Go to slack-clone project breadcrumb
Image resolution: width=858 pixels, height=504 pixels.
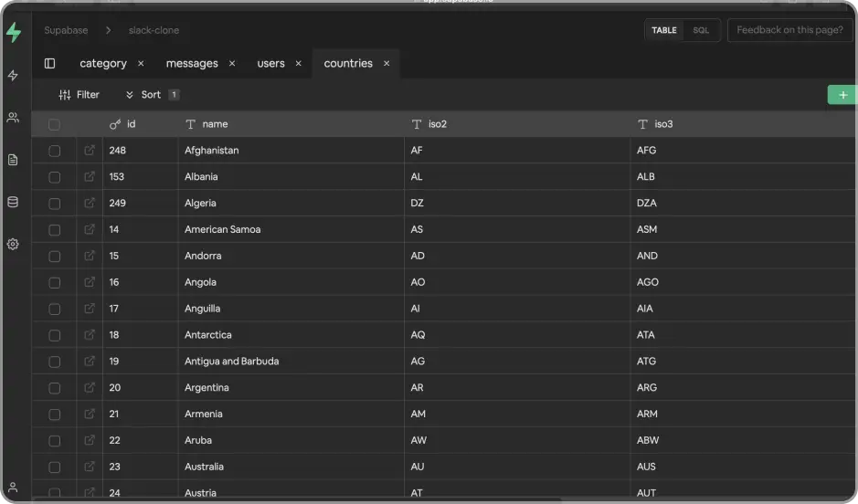pyautogui.click(x=154, y=30)
